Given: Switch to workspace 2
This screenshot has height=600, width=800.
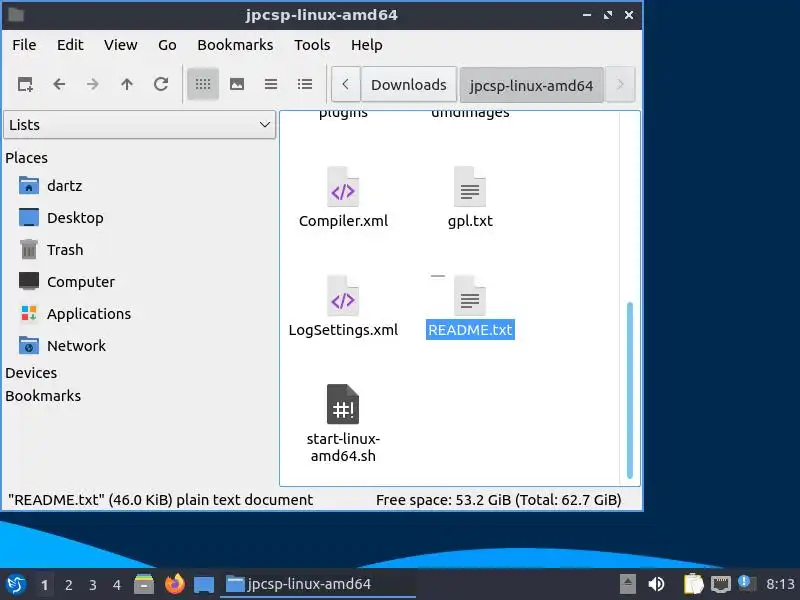Looking at the screenshot, I should pyautogui.click(x=68, y=585).
